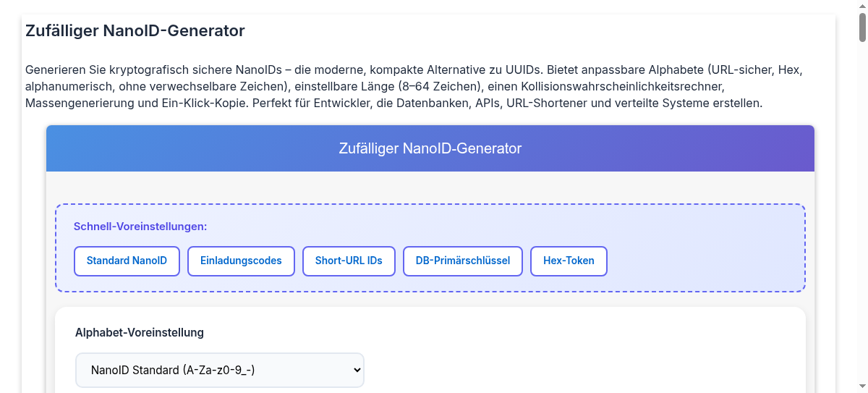
Task: Click the word Massengenerierung in the description
Action: pyautogui.click(x=80, y=103)
